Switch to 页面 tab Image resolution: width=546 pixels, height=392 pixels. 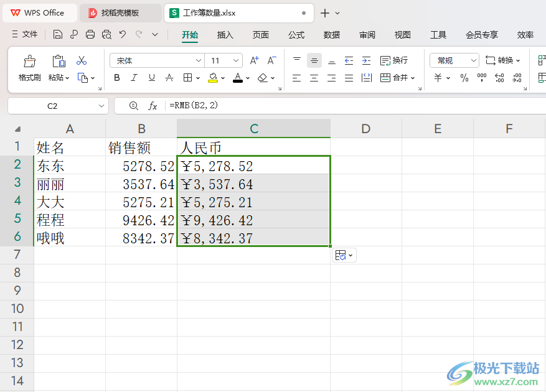(x=260, y=35)
